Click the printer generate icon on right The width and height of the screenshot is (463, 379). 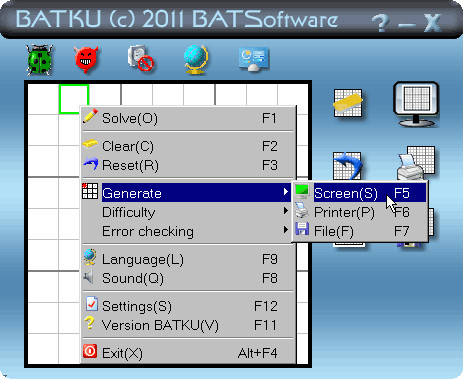pos(416,163)
